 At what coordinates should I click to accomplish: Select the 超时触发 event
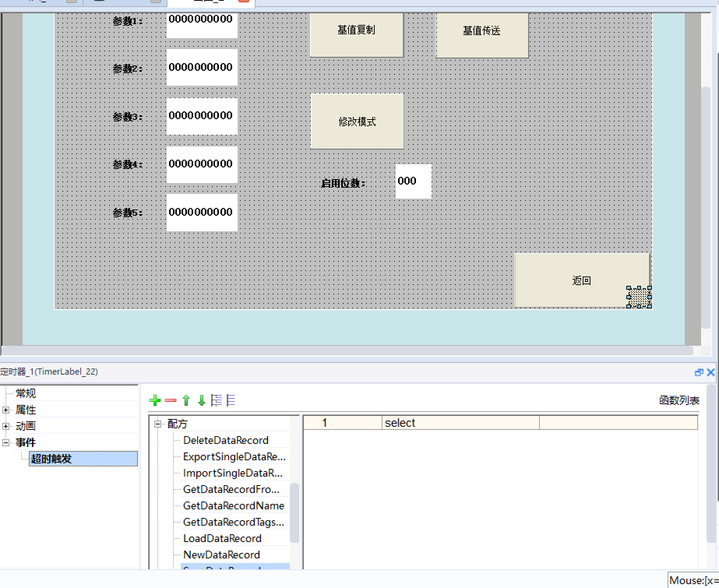coord(83,459)
